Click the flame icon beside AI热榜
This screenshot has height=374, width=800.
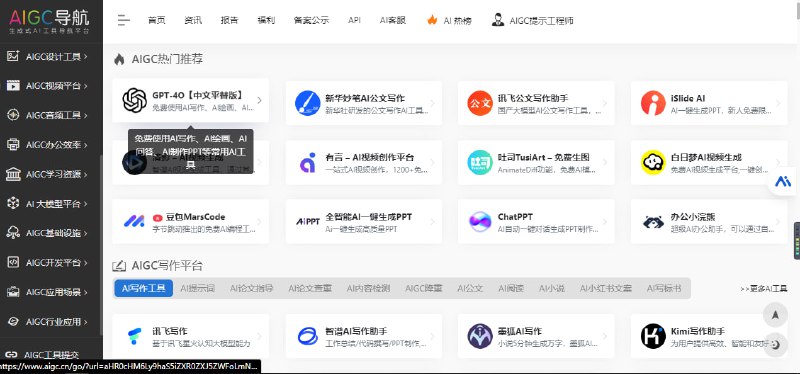tap(432, 20)
